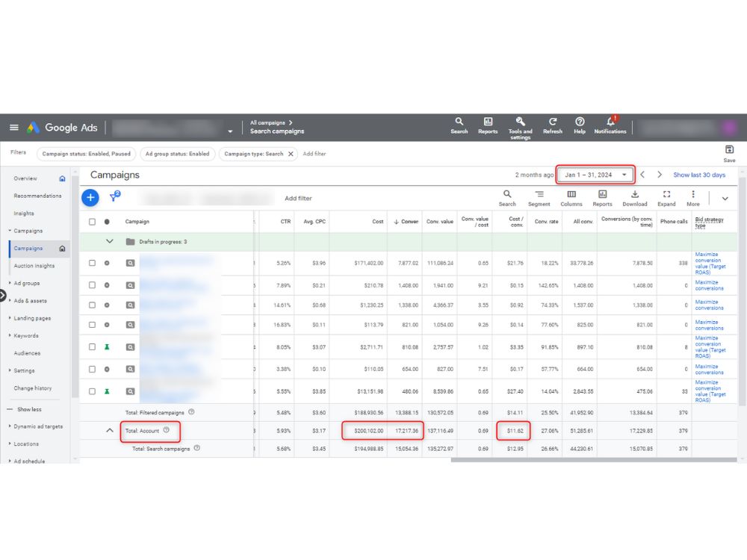
Task: Open status dot of the $171,402.00 campaign
Action: (x=107, y=263)
